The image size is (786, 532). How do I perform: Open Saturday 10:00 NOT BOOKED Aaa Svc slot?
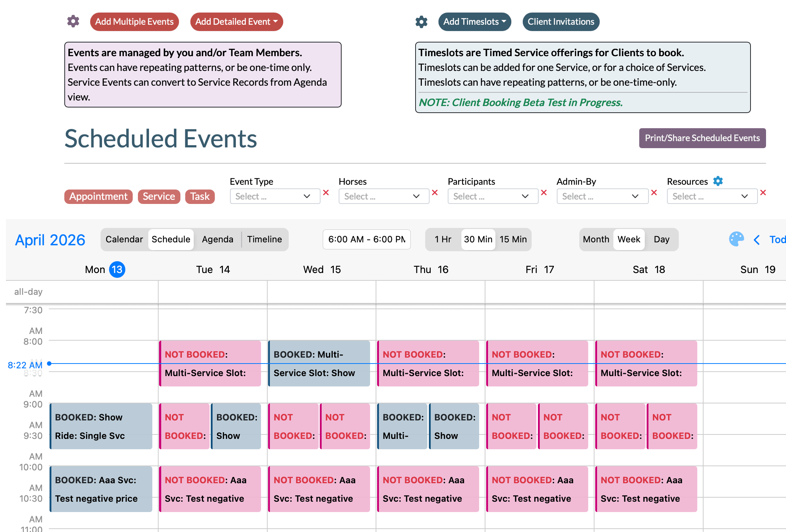(646, 489)
